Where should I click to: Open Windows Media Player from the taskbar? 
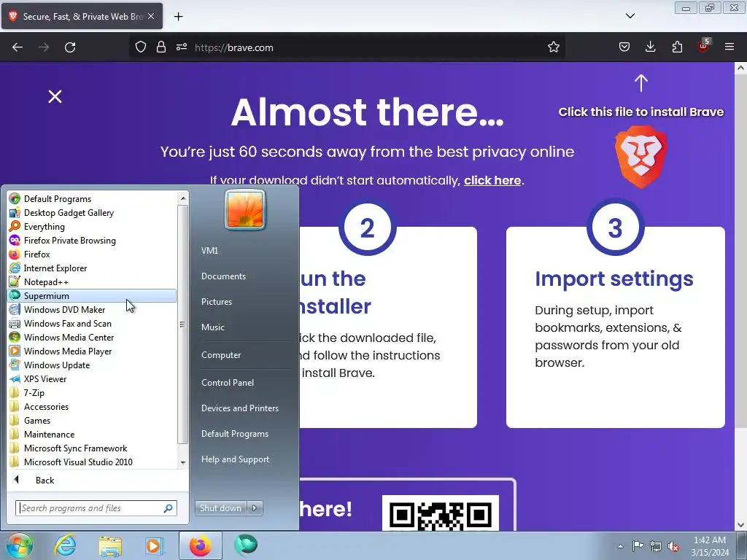coord(155,546)
